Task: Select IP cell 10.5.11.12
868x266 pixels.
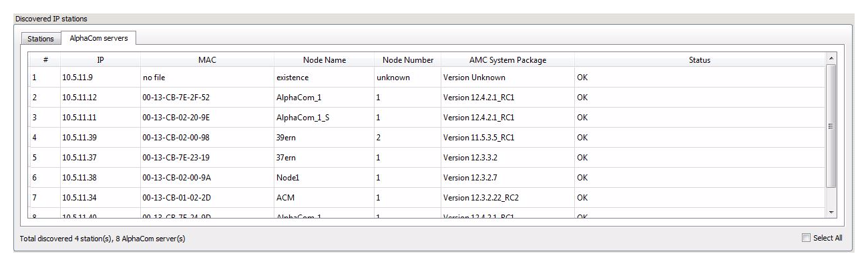Action: coord(100,98)
